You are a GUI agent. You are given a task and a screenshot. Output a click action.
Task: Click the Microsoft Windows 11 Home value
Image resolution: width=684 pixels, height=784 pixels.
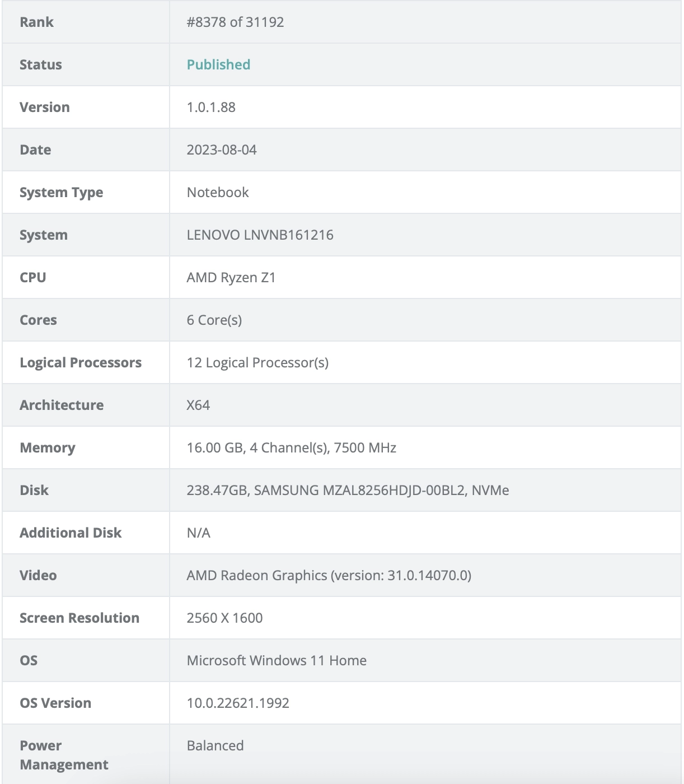277,661
